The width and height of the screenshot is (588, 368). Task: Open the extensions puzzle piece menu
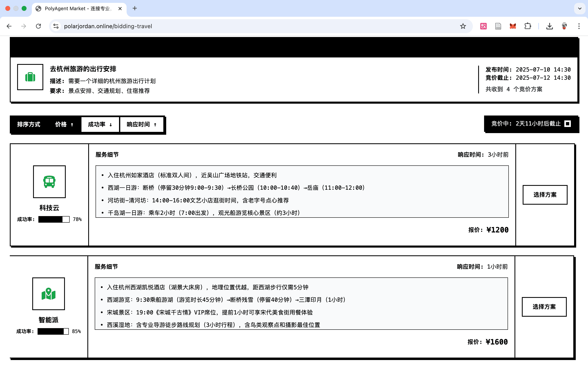(528, 26)
